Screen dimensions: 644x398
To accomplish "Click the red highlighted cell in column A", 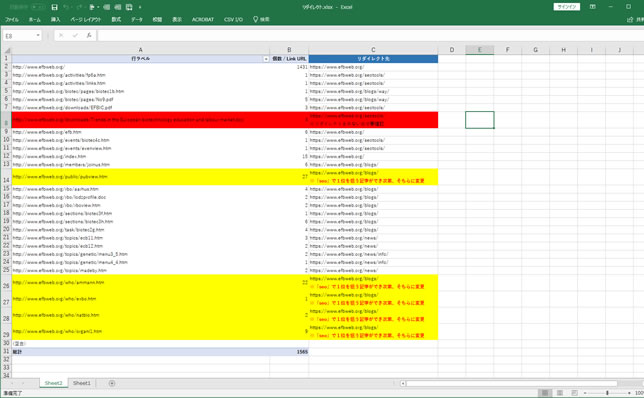I will [x=140, y=120].
